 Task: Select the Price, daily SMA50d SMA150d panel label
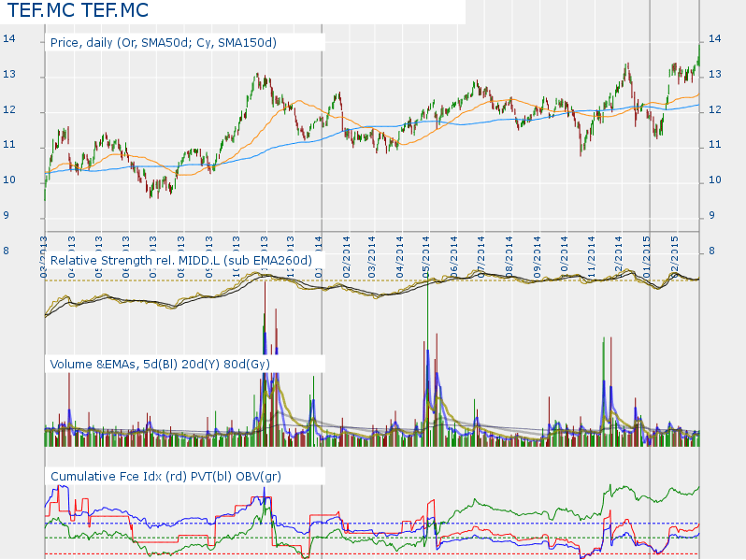(x=164, y=43)
